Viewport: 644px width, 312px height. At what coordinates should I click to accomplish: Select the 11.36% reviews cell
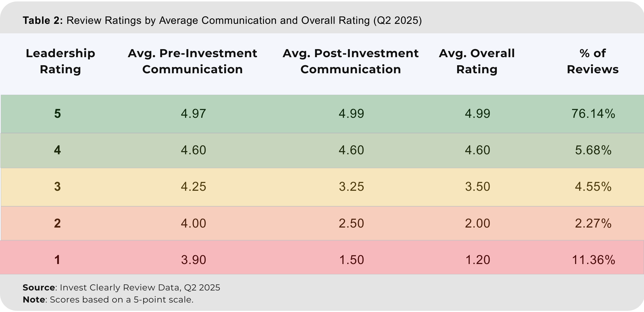coord(593,260)
